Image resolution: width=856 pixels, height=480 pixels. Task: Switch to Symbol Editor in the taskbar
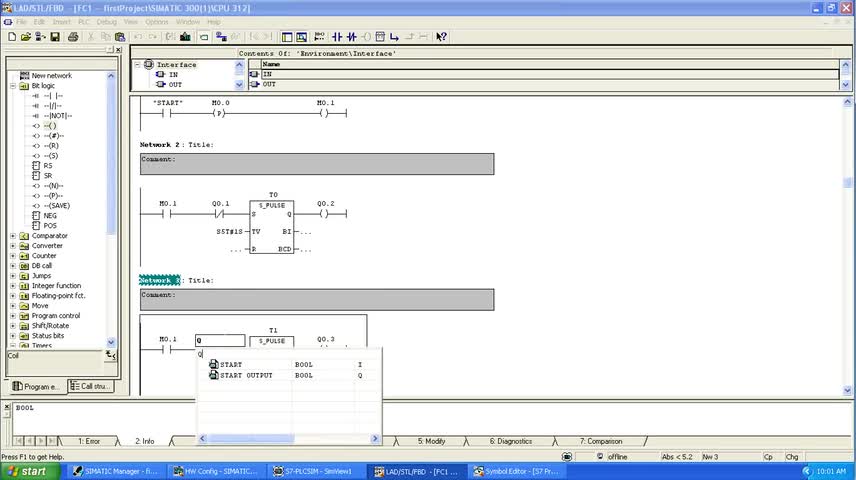[x=516, y=471]
